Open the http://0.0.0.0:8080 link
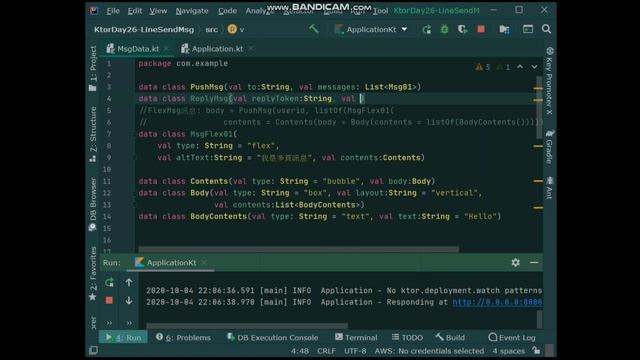640x360 pixels. point(497,302)
